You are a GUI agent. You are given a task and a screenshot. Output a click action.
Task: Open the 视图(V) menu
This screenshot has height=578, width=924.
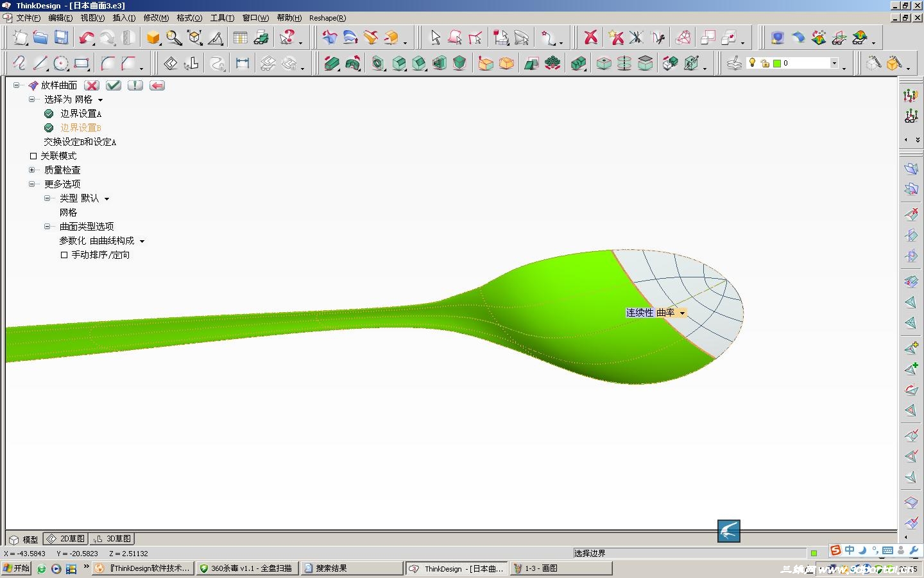(x=92, y=18)
